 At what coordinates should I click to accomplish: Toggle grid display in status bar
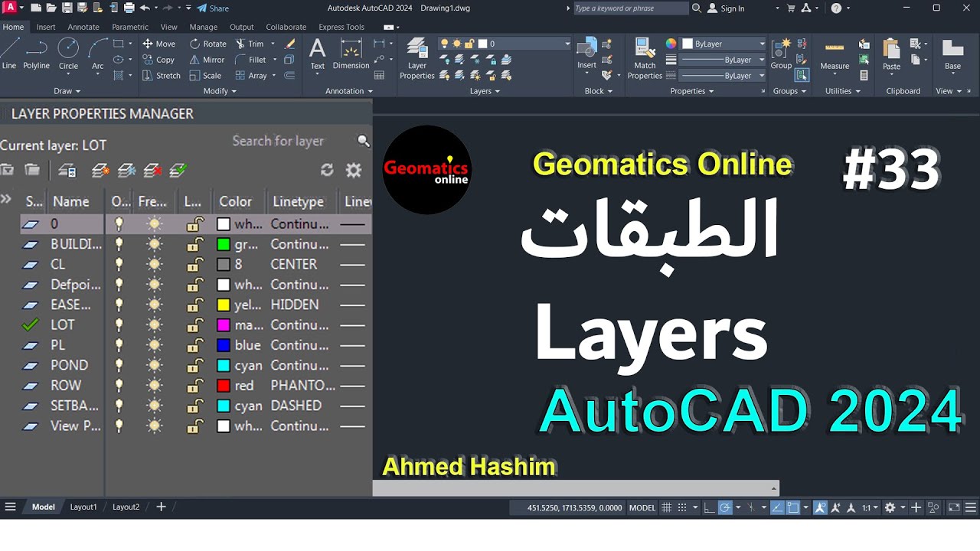(x=666, y=507)
